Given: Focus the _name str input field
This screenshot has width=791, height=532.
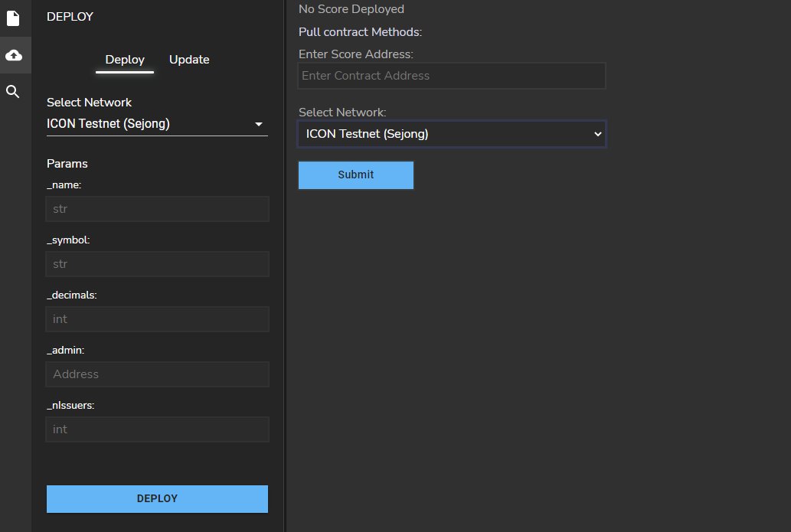Looking at the screenshot, I should click(157, 209).
